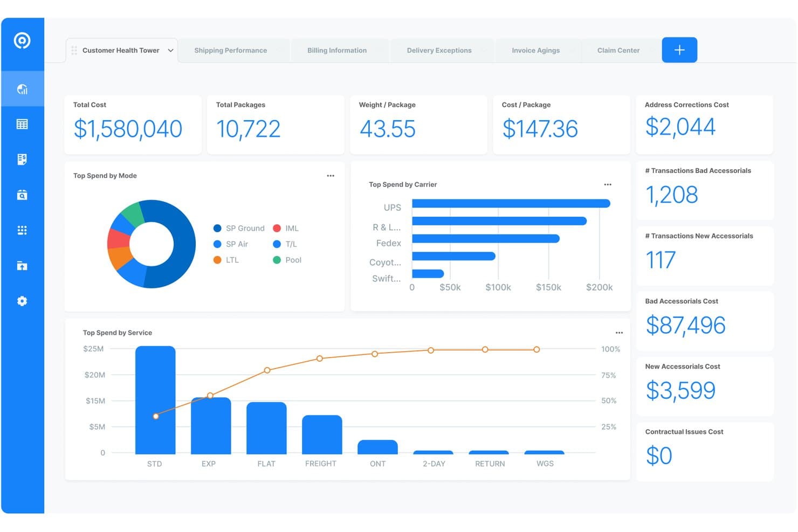Open the analytics dashboard sidebar icon

(x=22, y=89)
